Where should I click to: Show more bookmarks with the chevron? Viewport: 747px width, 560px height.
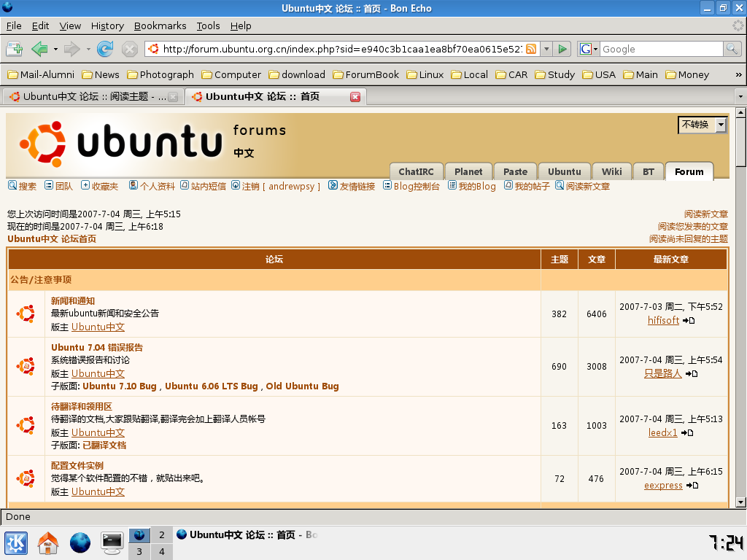coord(738,75)
